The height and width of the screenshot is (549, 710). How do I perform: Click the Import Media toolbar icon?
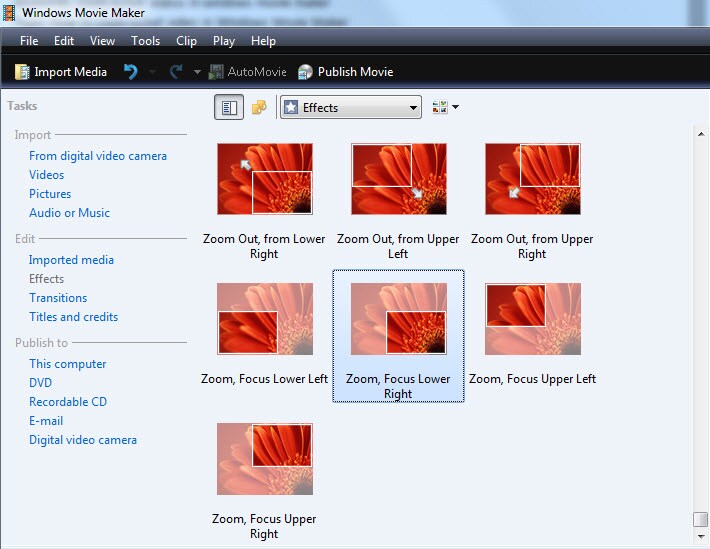[22, 72]
